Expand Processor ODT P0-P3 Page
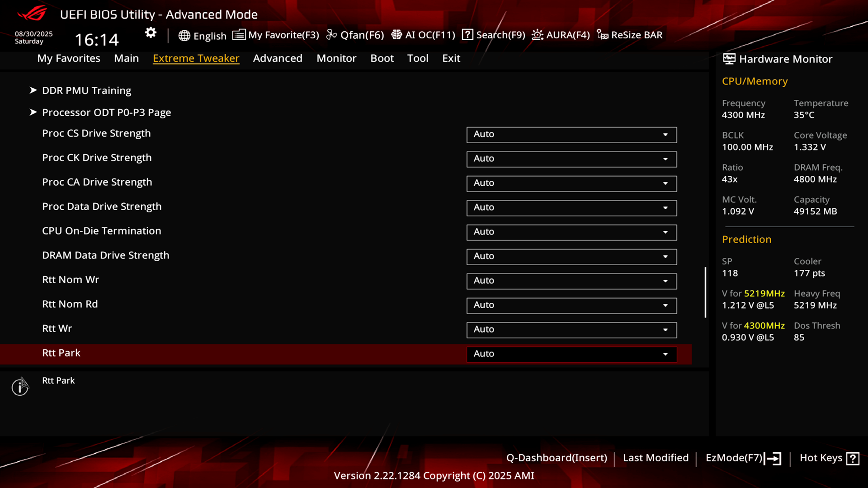868x488 pixels. coord(106,113)
